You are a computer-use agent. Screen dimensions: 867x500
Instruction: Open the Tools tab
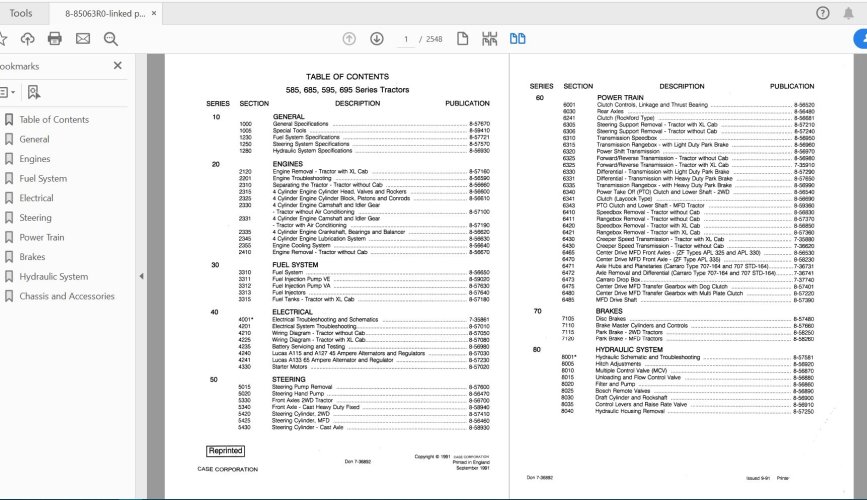coord(21,13)
